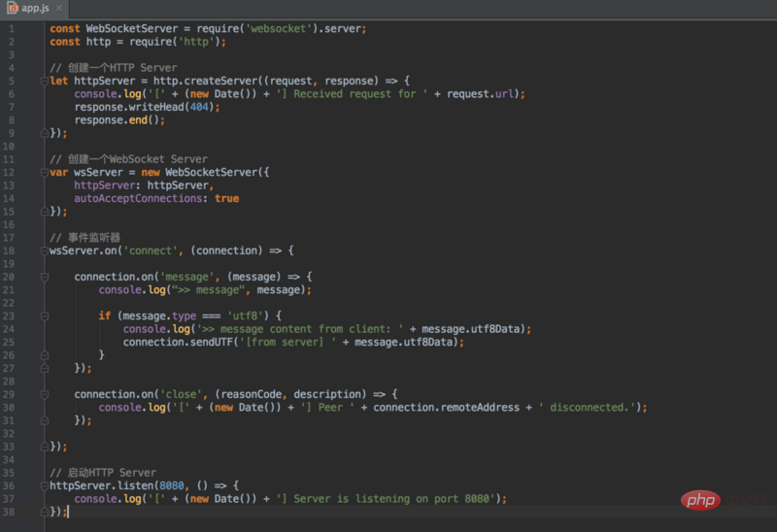Screen dimensions: 777x532
Task: Click the 8080 port argument in listen
Action: [x=172, y=485]
